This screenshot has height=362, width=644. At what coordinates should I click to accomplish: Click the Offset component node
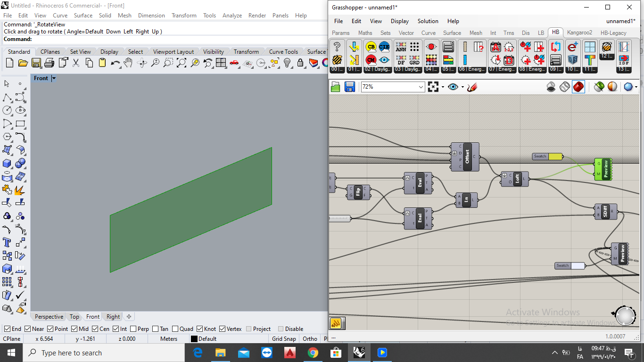coord(465,156)
